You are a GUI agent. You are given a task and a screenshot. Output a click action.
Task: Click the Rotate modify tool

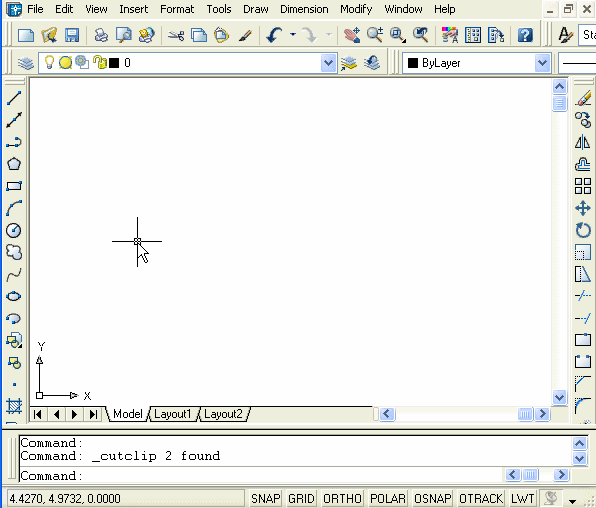583,230
